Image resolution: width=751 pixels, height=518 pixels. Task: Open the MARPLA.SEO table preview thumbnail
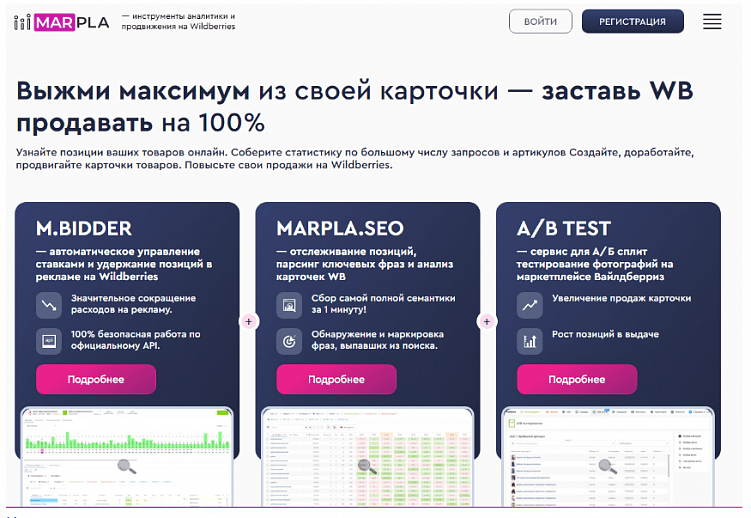pyautogui.click(x=367, y=457)
